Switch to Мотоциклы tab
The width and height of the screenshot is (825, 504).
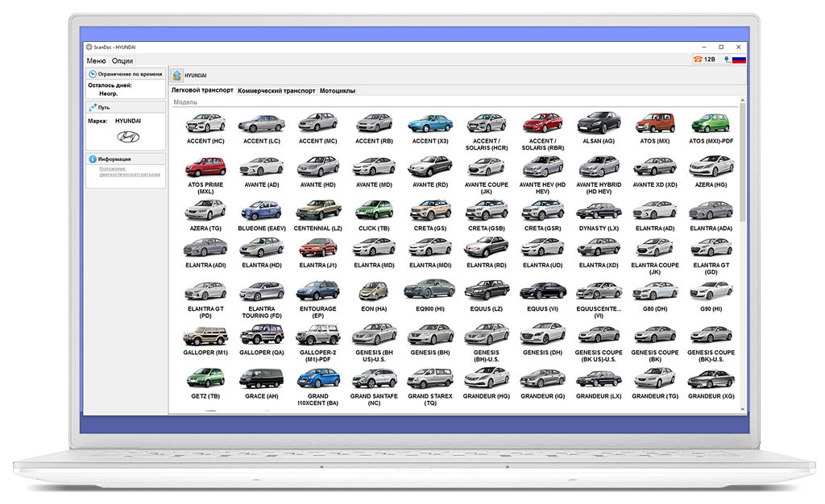click(338, 91)
